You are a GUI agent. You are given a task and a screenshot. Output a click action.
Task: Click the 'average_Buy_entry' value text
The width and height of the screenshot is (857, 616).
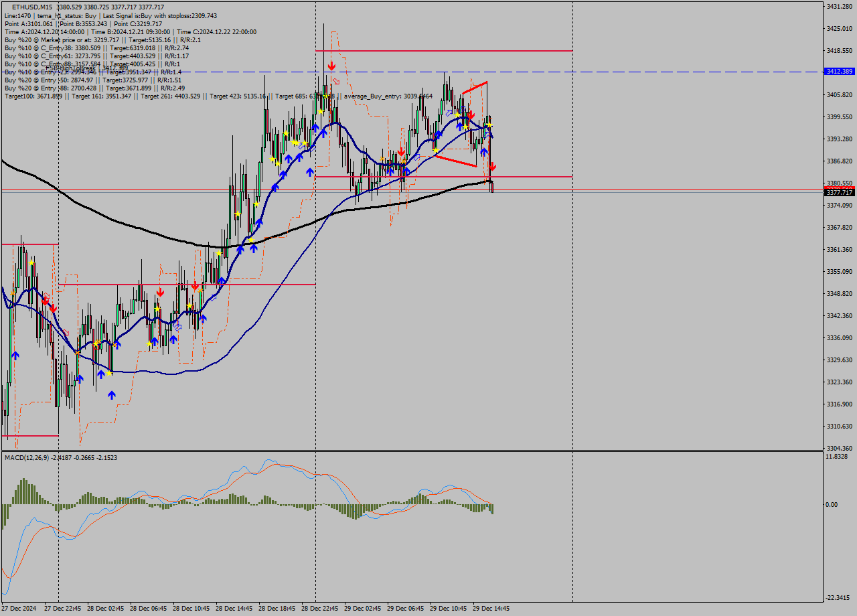coord(388,96)
